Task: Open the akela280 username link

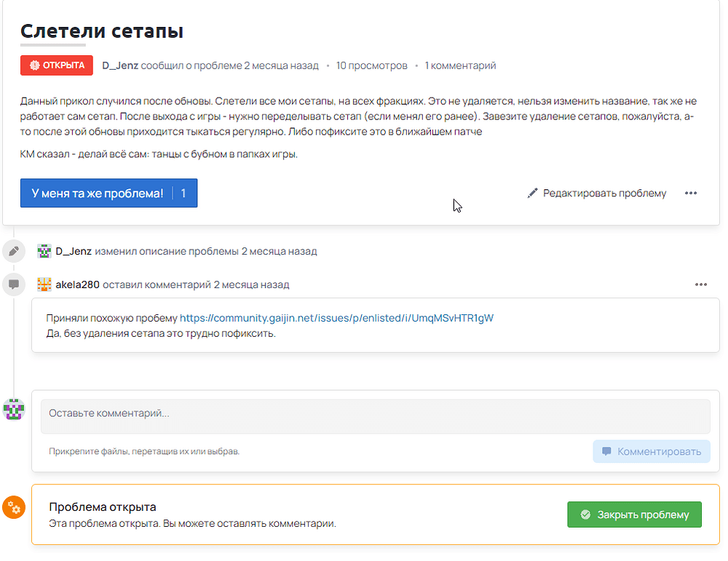Action: [77, 285]
